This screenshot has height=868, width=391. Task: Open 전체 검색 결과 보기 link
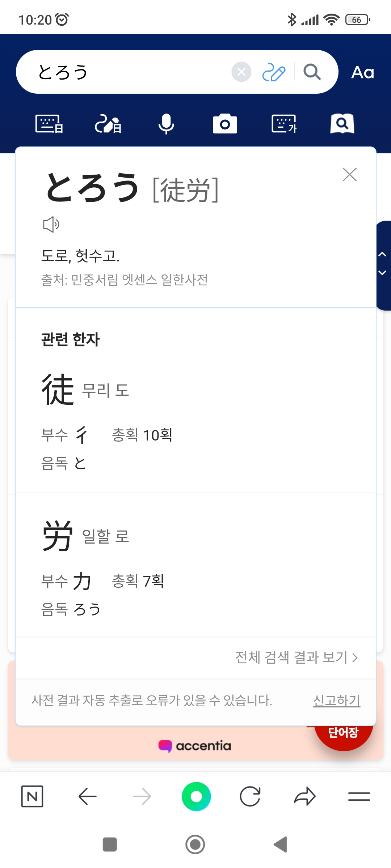pos(296,657)
